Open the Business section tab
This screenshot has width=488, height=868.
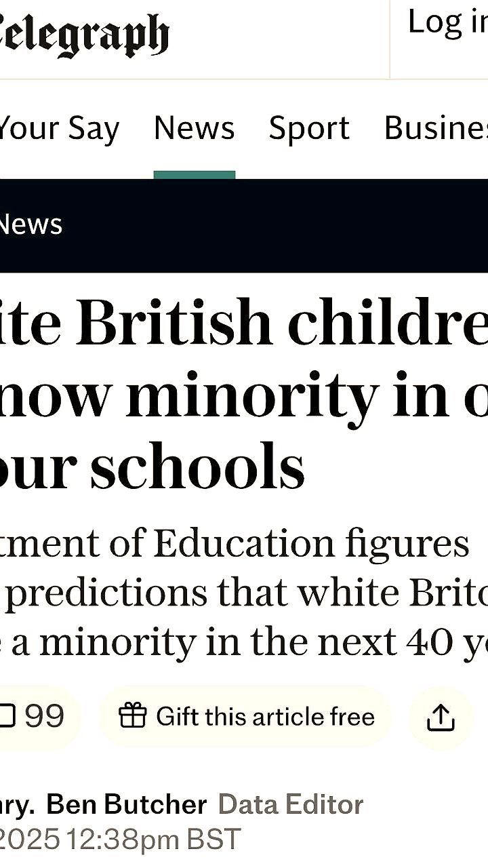(x=436, y=128)
